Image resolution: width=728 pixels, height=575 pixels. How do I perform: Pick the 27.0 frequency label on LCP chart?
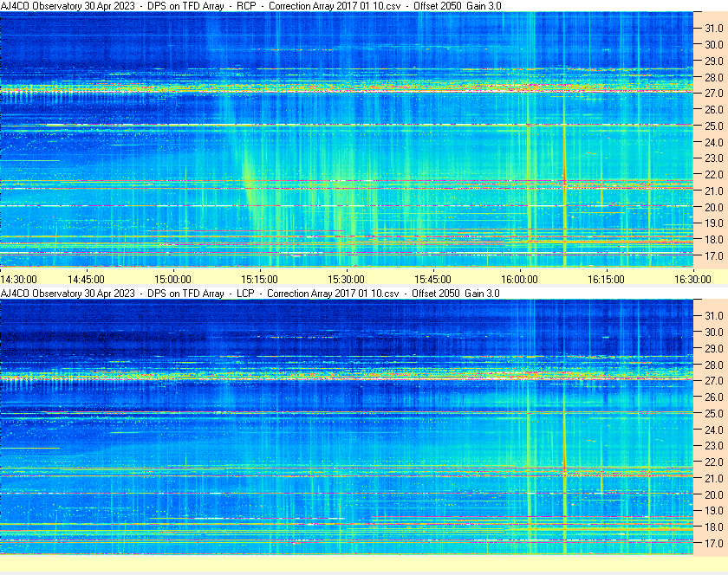click(x=714, y=380)
